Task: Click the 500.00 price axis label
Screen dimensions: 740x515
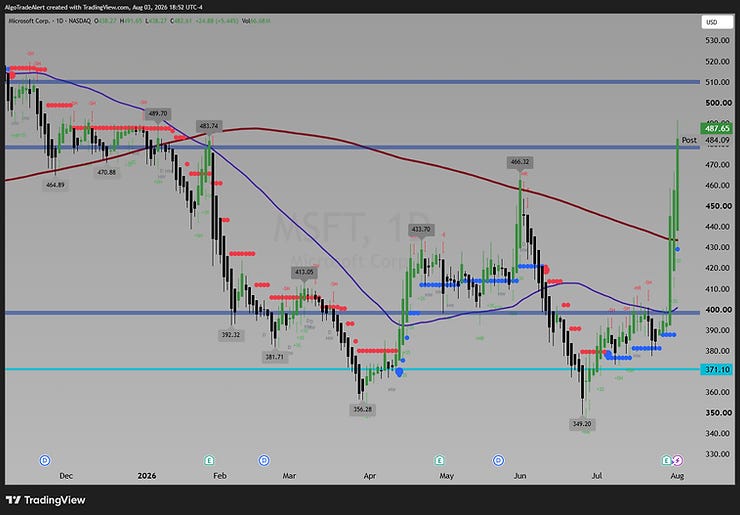Action: point(717,103)
